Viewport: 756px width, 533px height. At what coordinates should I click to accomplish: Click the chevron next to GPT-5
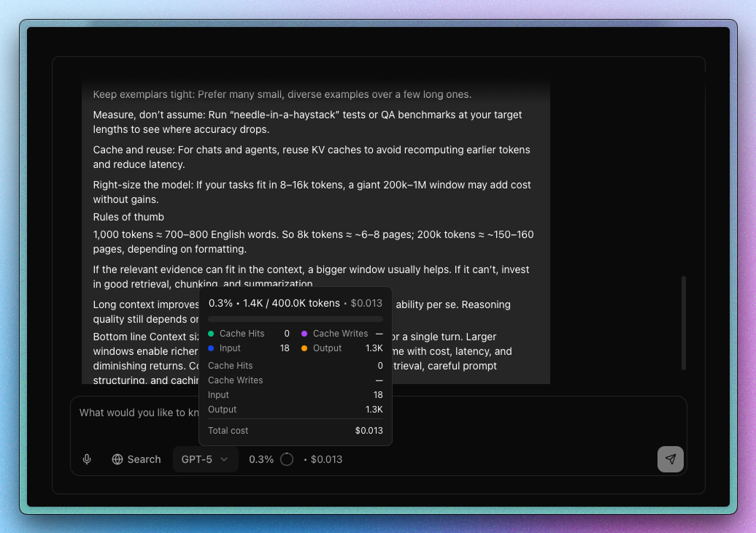tap(224, 459)
